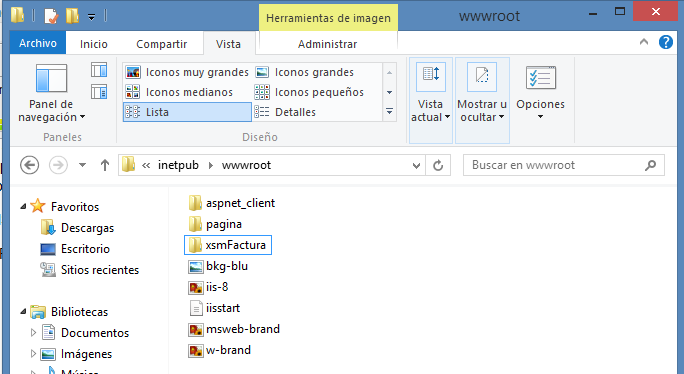Open Customize Quick Access Toolbar arrow
This screenshot has width=684, height=374.
(92, 17)
